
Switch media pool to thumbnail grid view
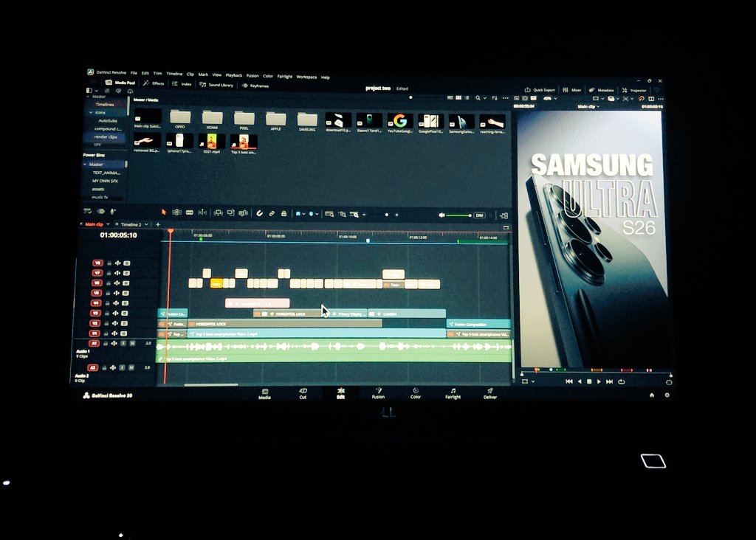pos(458,98)
